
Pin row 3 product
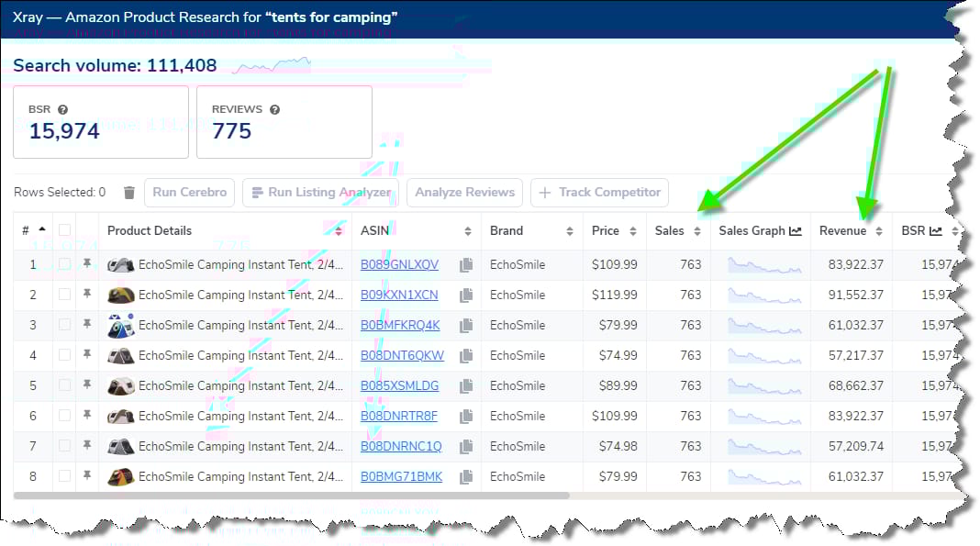coord(87,324)
